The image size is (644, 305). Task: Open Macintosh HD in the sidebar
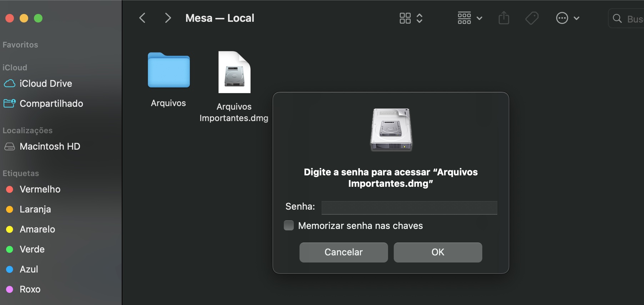[x=50, y=146]
